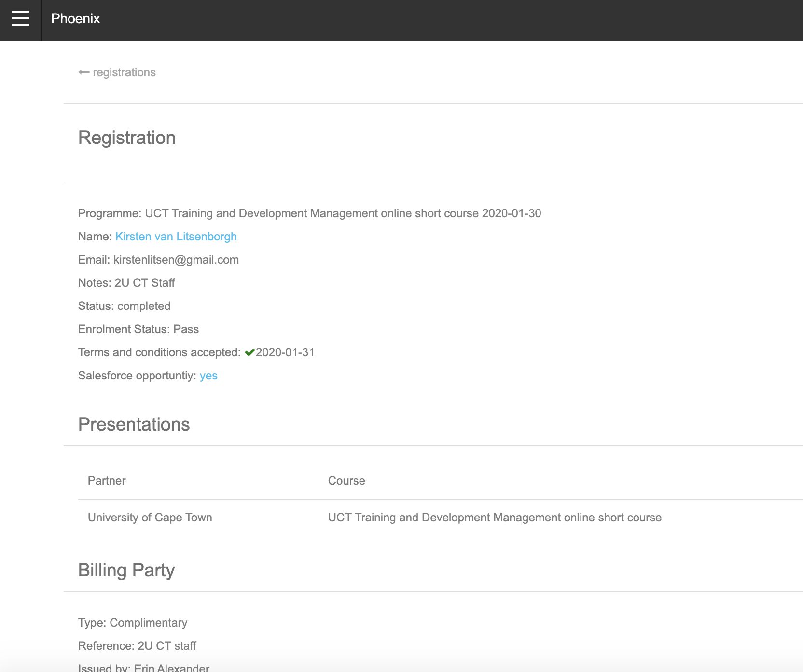803x672 pixels.
Task: Open the Salesforce opportunity 'yes' link
Action: [x=208, y=376]
